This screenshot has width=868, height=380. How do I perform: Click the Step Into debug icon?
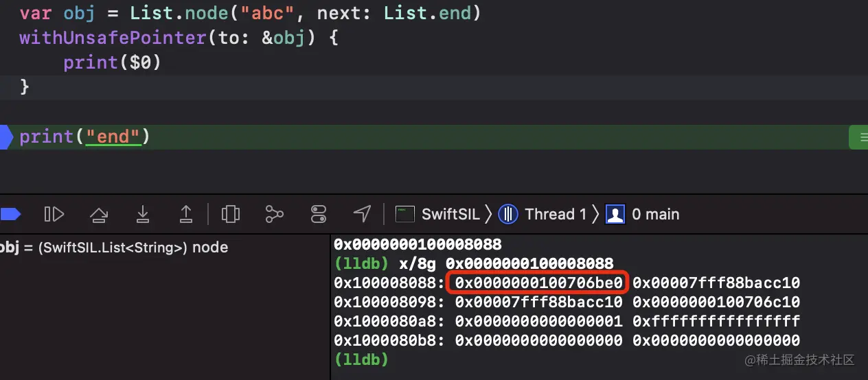[142, 215]
